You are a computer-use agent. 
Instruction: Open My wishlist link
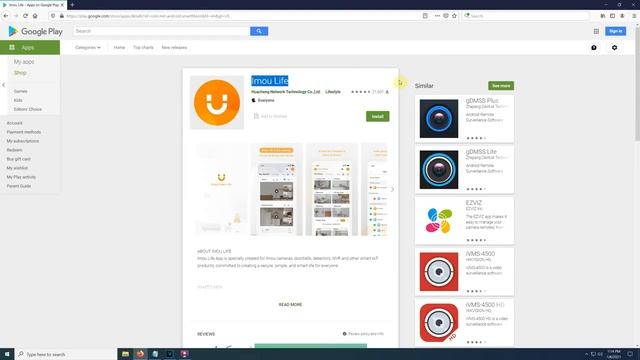[17, 168]
